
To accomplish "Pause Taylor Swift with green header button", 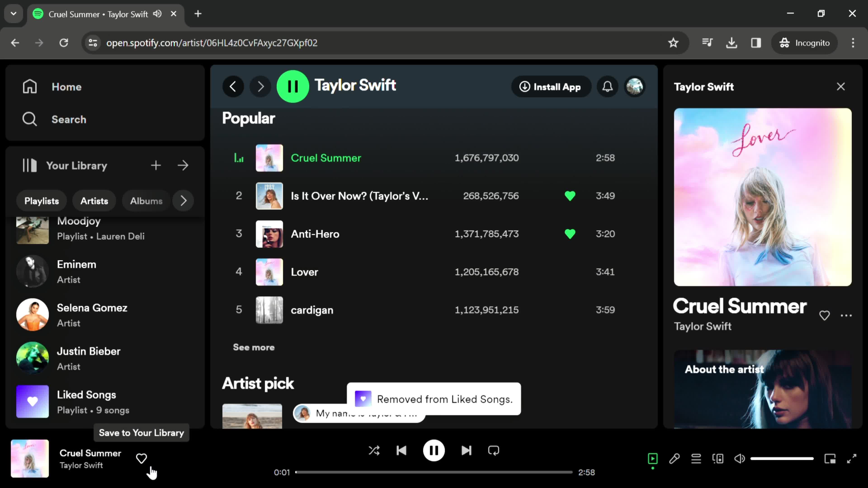I will [x=293, y=87].
